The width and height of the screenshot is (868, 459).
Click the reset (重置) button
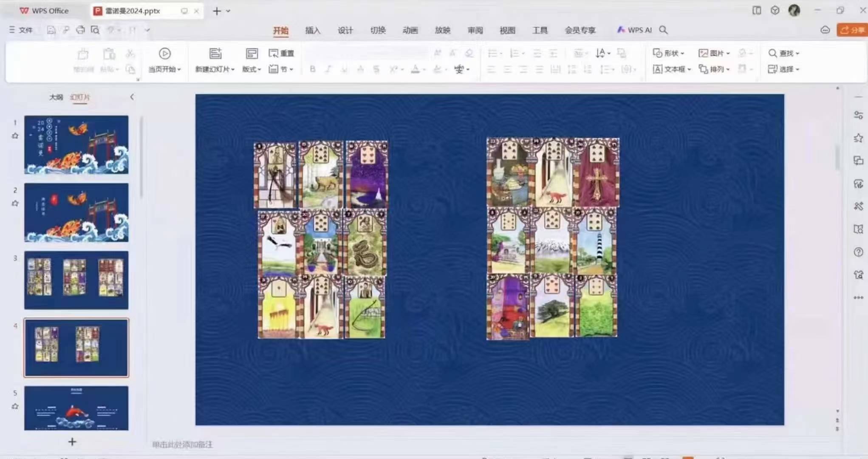click(281, 53)
